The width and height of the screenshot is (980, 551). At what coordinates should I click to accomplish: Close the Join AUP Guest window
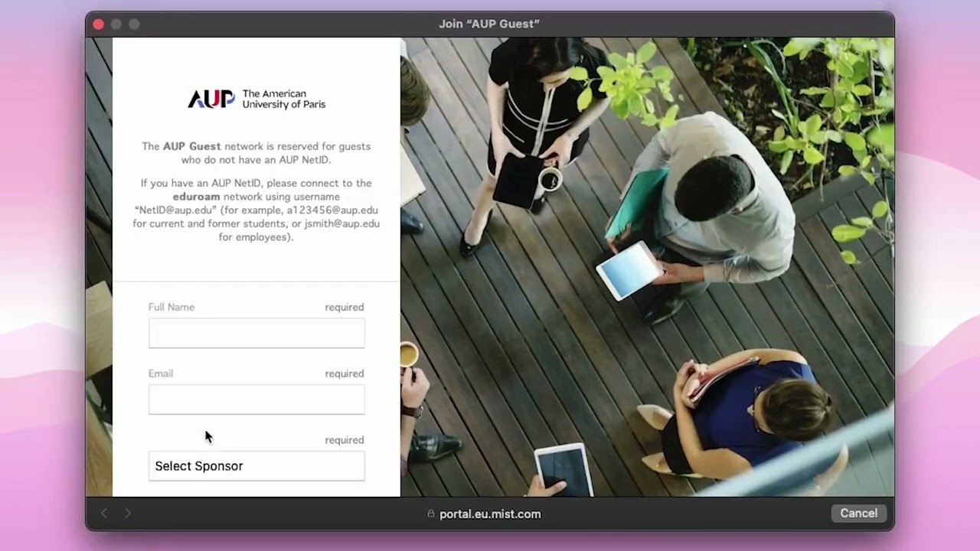pos(98,24)
